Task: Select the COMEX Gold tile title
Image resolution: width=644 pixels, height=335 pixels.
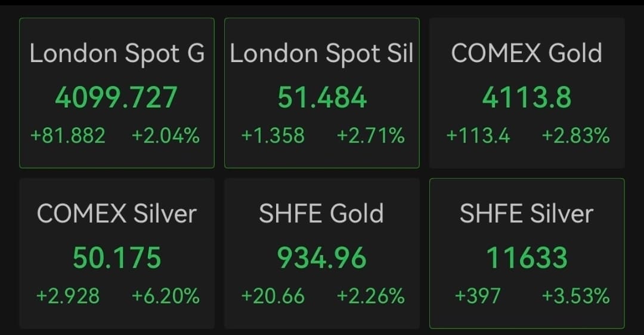Action: pos(527,54)
